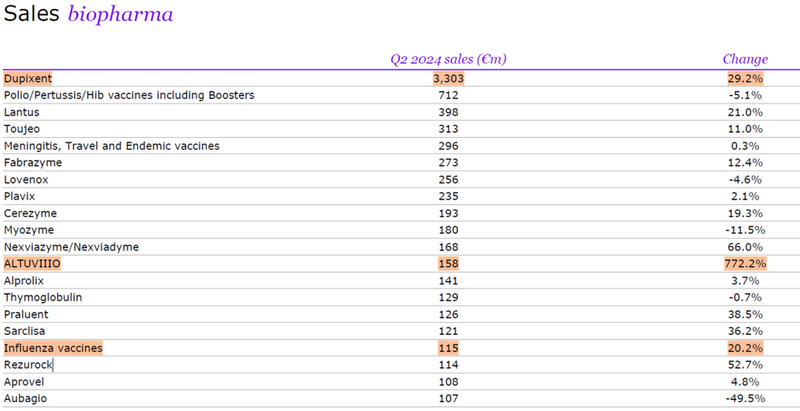The width and height of the screenshot is (800, 411).
Task: Click the Dupixent sales value 3,303
Action: point(448,78)
